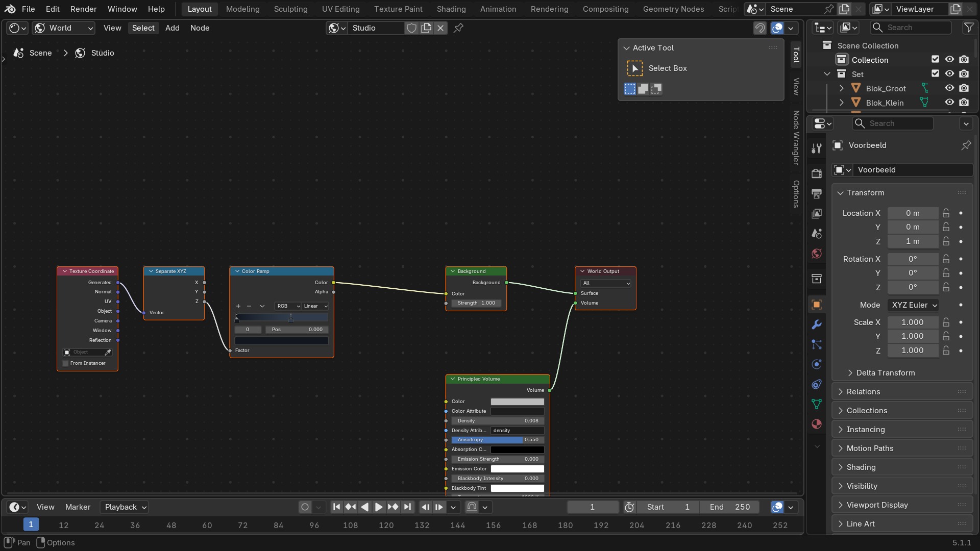The width and height of the screenshot is (980, 551).
Task: Open the Tool properties tab icon
Action: [817, 148]
